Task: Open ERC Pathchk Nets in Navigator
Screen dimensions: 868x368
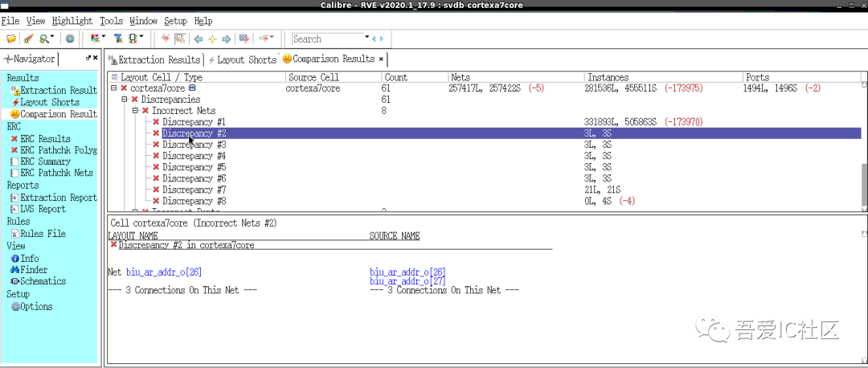Action: point(52,173)
